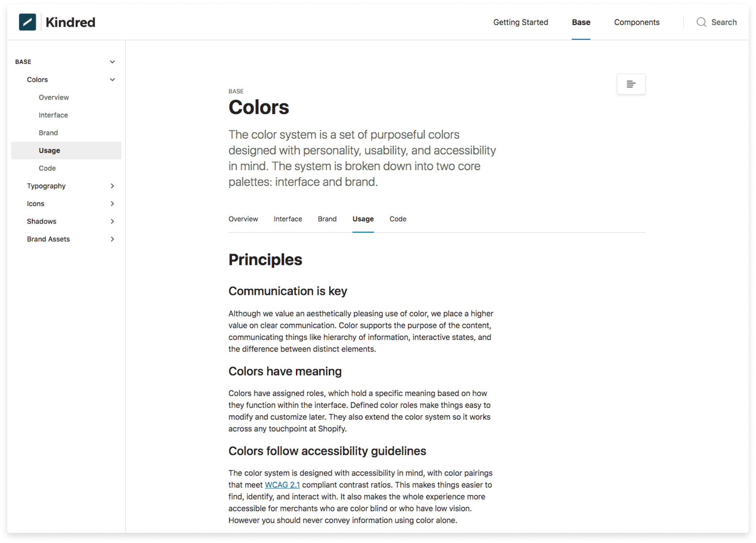
Task: Switch to the Overview tab
Action: (243, 219)
